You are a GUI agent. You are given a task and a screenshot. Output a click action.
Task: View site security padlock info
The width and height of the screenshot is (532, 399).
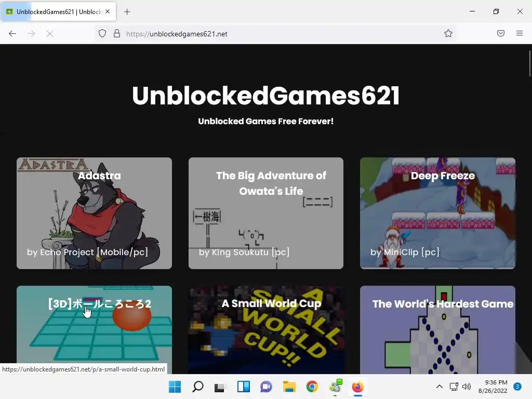[x=117, y=34]
